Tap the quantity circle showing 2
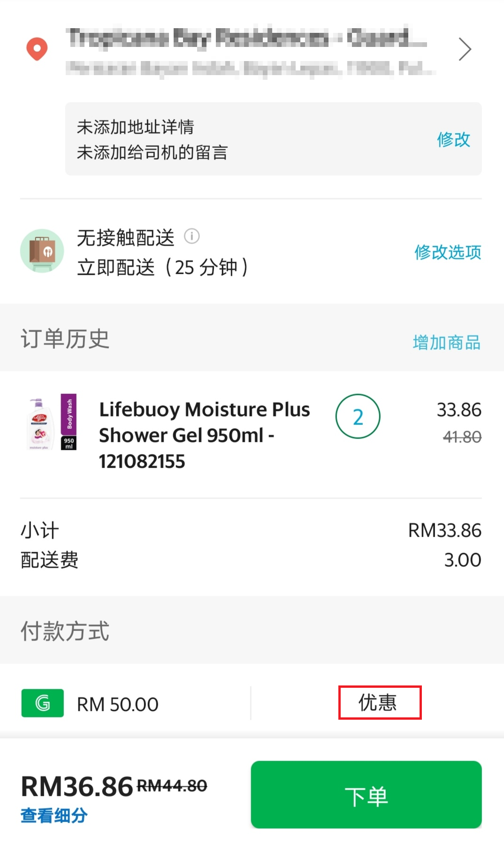The width and height of the screenshot is (504, 846). (x=358, y=417)
